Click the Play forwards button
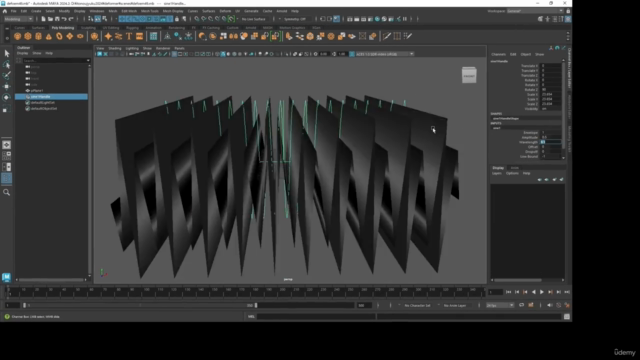Viewport: 640px width, 360px height. click(542, 292)
